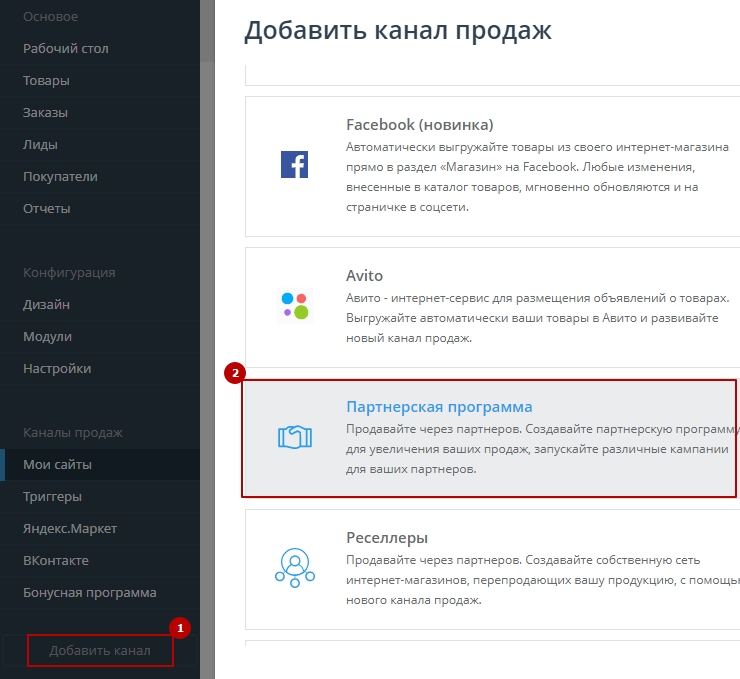Open Дизайн configuration page
This screenshot has height=679, width=740.
(46, 304)
